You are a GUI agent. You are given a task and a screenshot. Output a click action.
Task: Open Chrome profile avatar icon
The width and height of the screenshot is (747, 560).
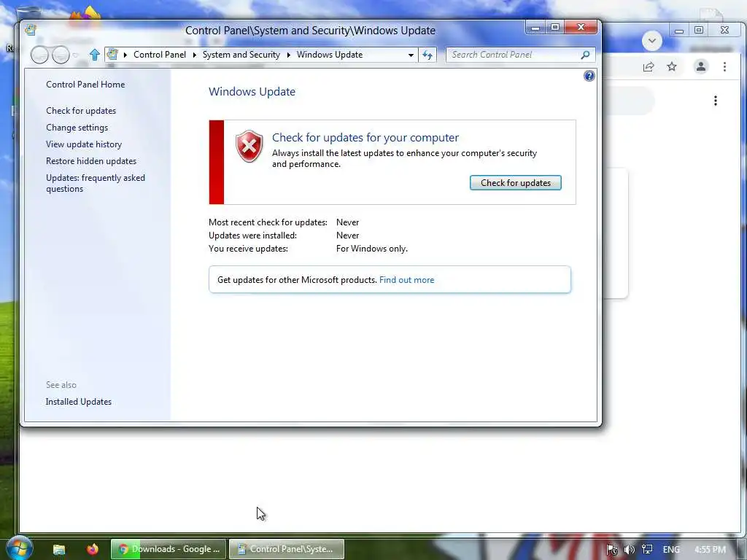tap(701, 66)
